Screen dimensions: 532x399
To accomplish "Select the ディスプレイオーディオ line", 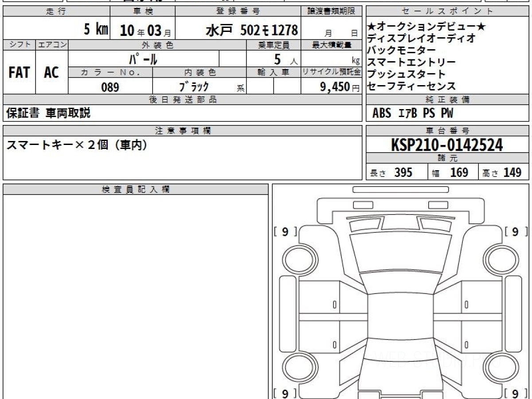I will coord(421,39).
